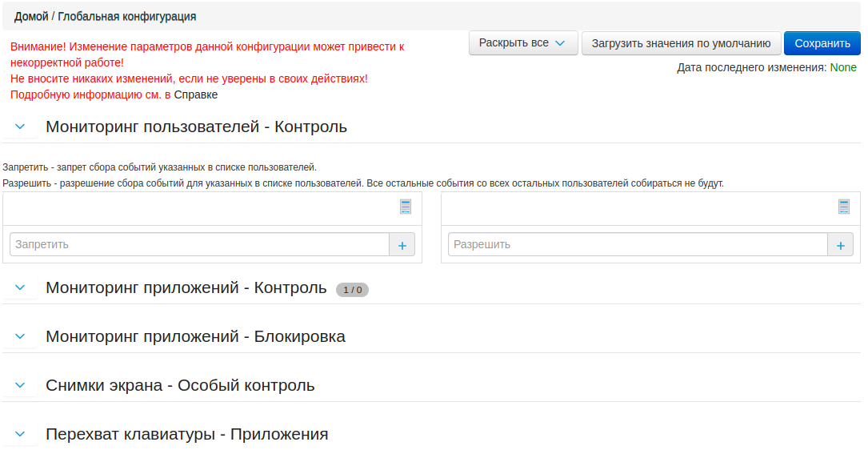Click Снимки экрана - Особый контроль heading
The width and height of the screenshot is (868, 450).
point(180,385)
